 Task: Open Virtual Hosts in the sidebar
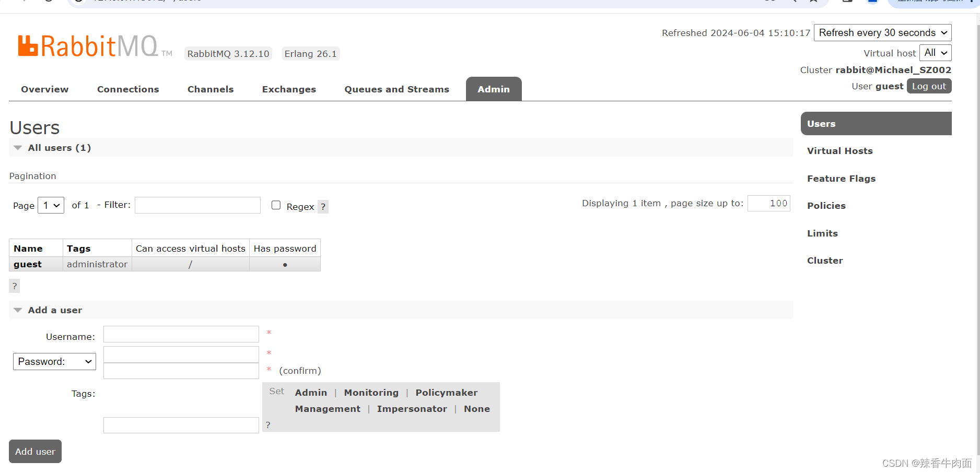click(839, 151)
